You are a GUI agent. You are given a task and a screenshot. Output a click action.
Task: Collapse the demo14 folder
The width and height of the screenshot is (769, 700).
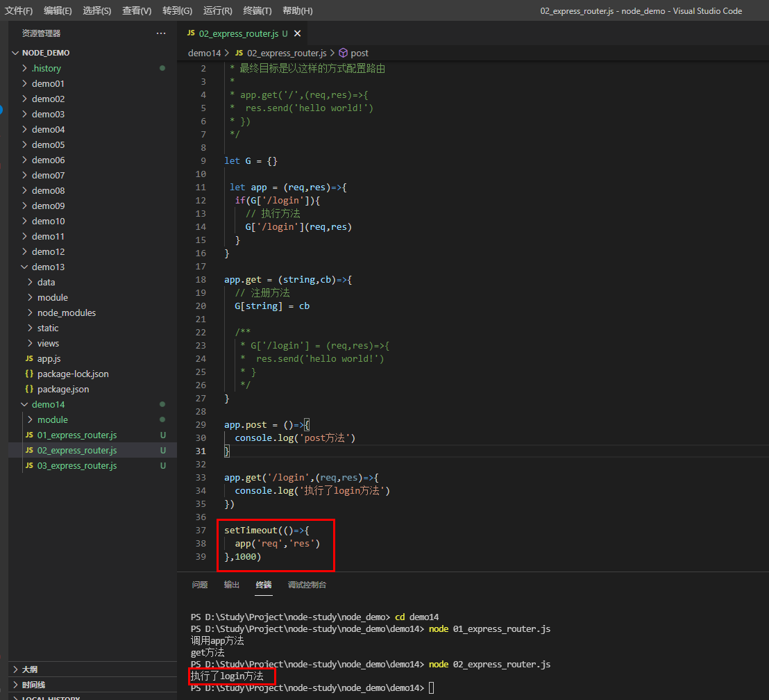pyautogui.click(x=93, y=404)
